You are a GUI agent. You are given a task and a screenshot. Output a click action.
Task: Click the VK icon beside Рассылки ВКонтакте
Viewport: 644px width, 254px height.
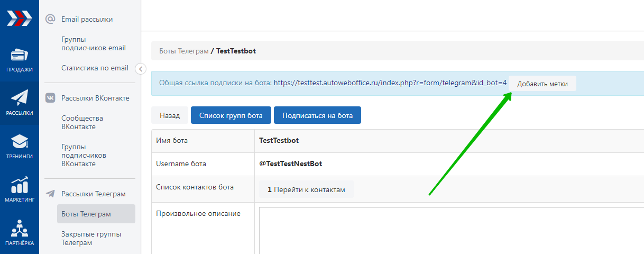[50, 98]
